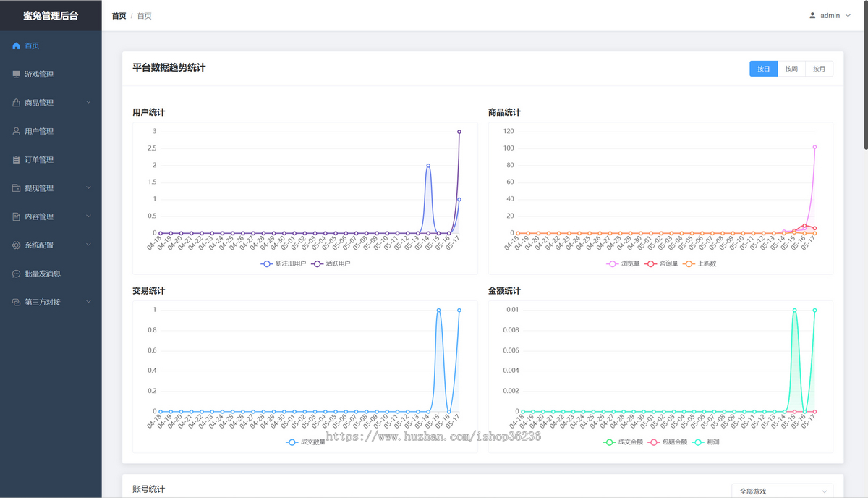Image resolution: width=868 pixels, height=498 pixels.
Task: Open 批量发消息 via its chat bubble icon
Action: point(17,274)
